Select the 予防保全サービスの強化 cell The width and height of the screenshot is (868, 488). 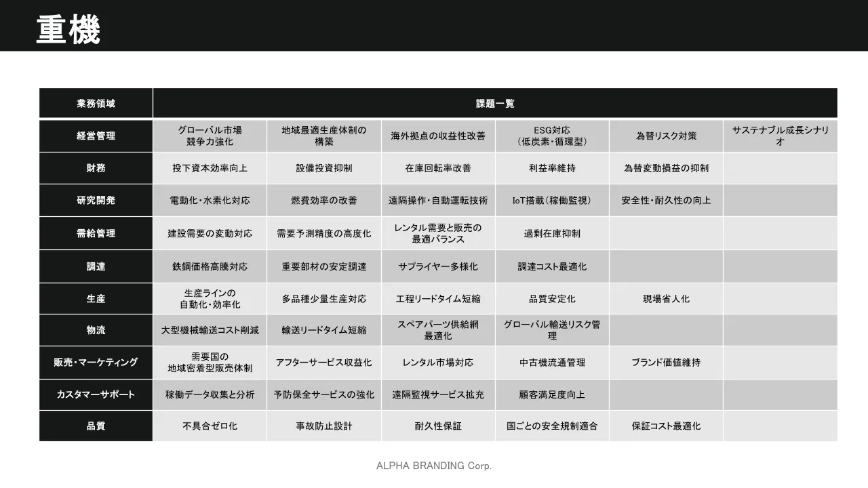click(324, 394)
